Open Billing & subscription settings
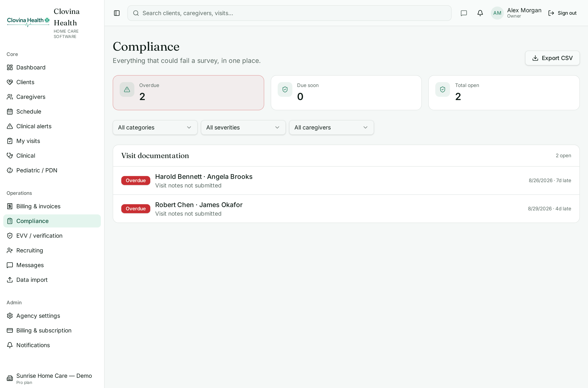Image resolution: width=588 pixels, height=388 pixels. (52, 331)
